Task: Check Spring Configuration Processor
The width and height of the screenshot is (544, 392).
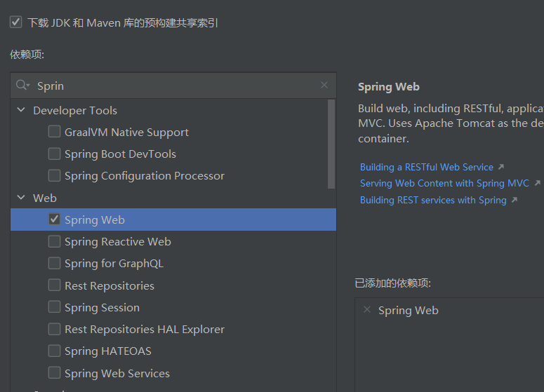Action: click(55, 175)
